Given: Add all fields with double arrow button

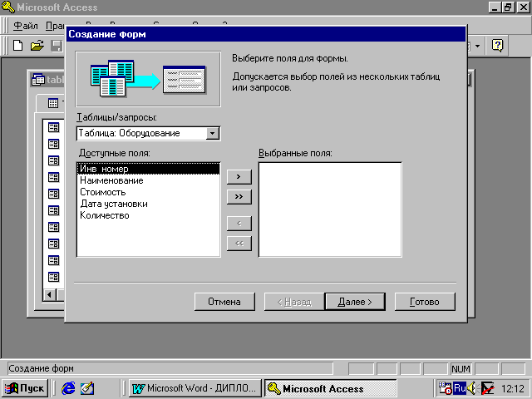Looking at the screenshot, I should coord(239,196).
